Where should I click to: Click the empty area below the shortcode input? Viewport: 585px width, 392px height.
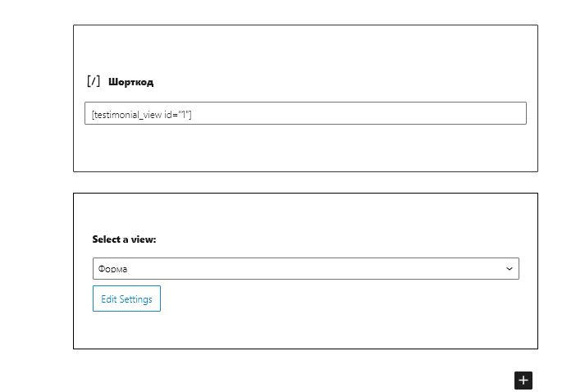305,148
